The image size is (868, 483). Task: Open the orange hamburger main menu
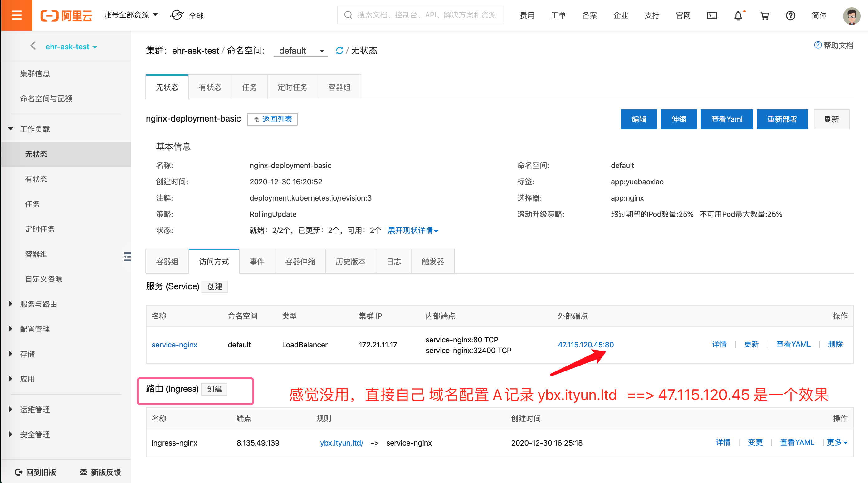(16, 15)
